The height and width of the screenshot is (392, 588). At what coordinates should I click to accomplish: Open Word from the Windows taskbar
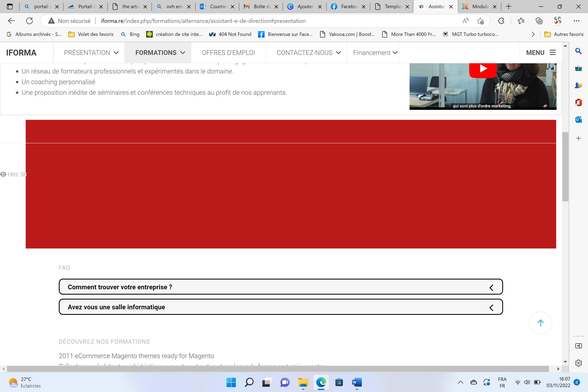click(357, 382)
